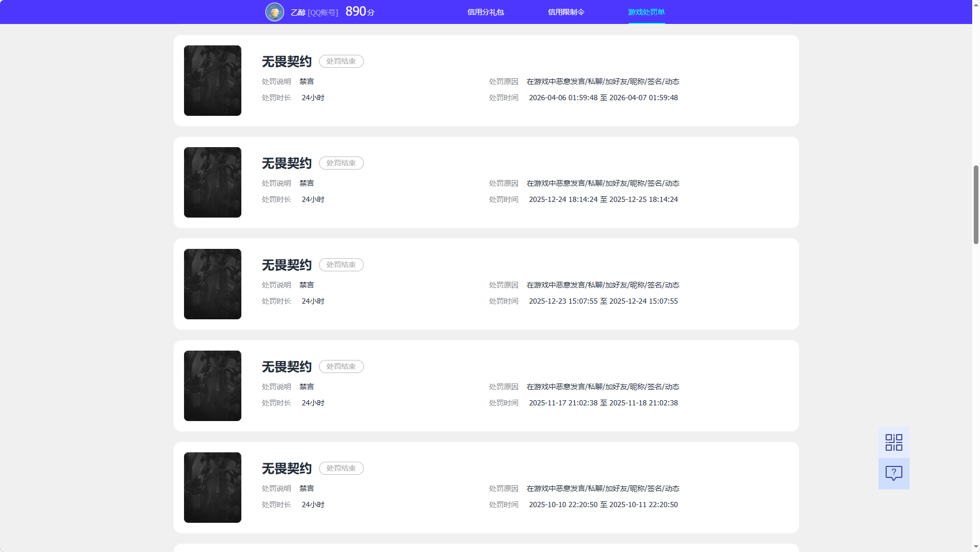Click the vertical scrollbar thumb

[x=976, y=205]
